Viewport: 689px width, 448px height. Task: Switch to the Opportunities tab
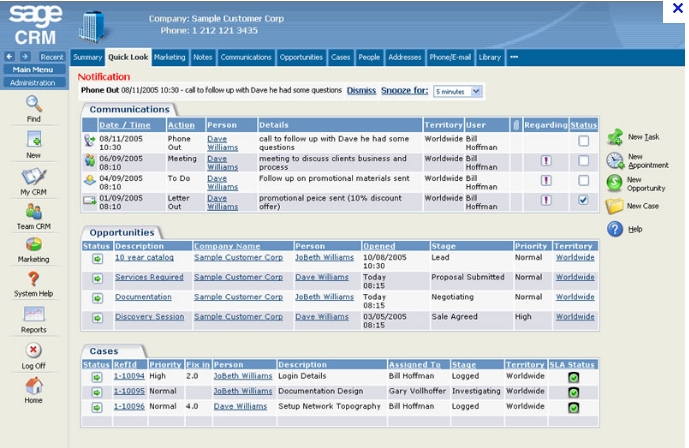click(301, 57)
